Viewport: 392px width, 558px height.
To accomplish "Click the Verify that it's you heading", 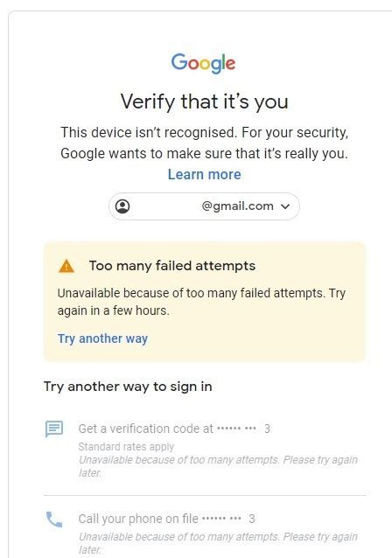I will pos(205,101).
